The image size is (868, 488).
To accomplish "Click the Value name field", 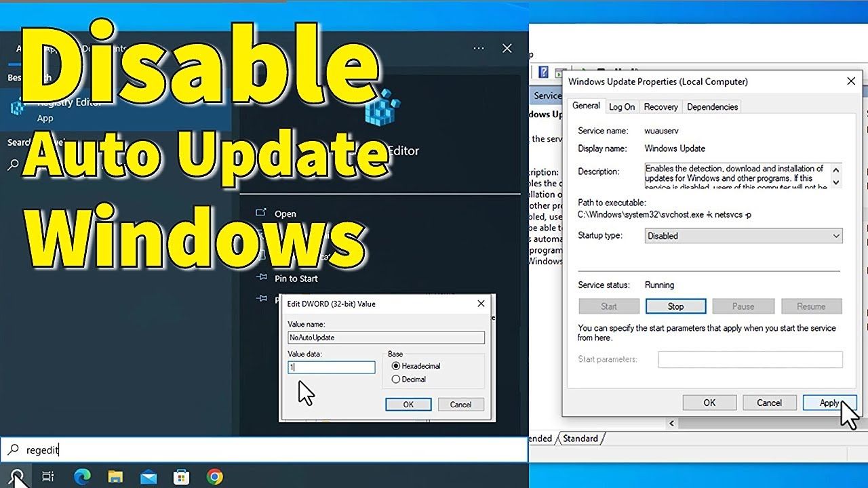I will point(387,337).
